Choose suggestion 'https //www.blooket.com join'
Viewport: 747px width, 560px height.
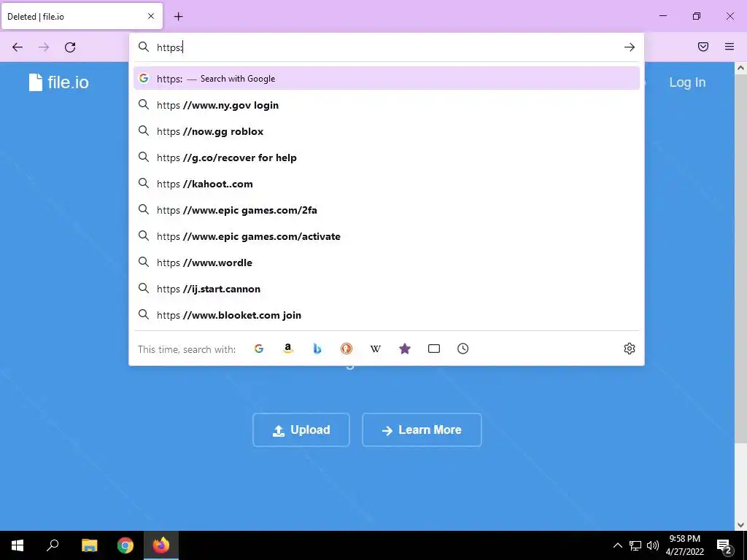tap(387, 315)
